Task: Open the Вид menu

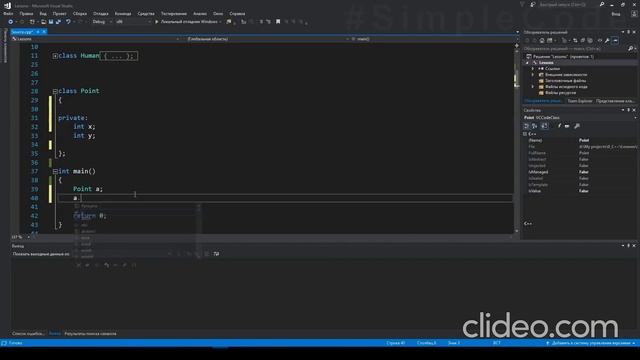Action: (43, 13)
